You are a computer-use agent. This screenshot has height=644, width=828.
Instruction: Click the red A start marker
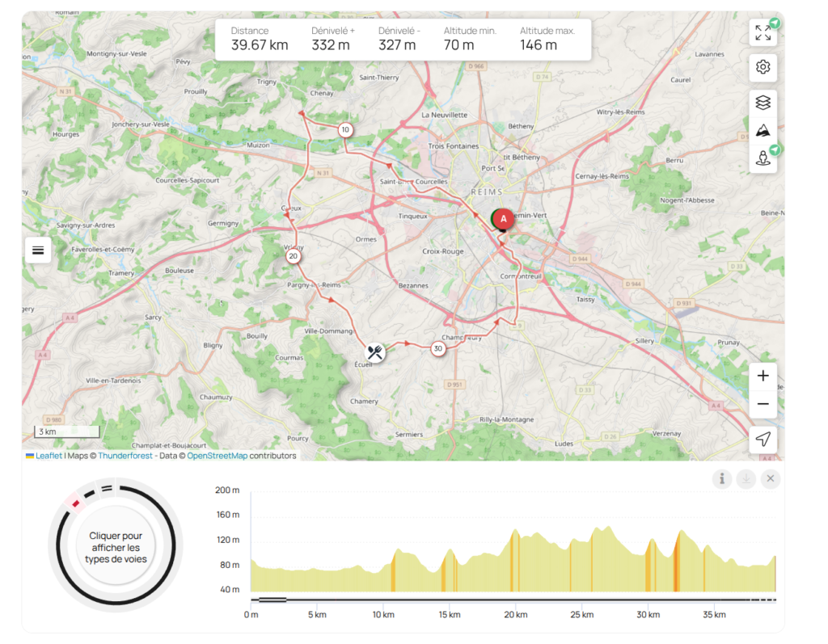point(504,218)
